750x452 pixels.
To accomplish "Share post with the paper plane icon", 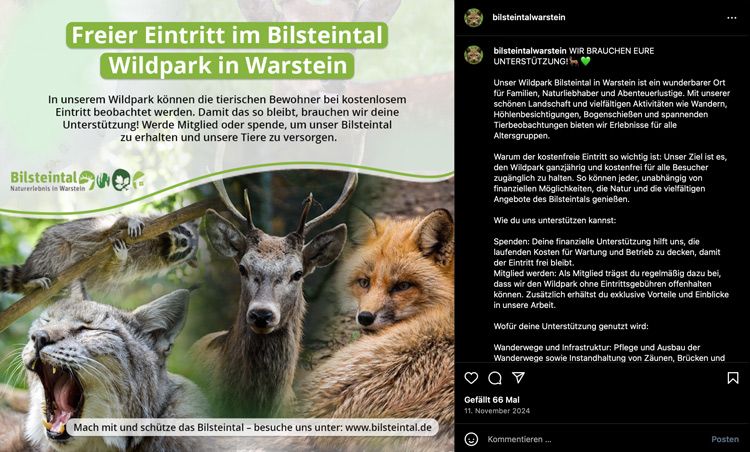I will click(x=518, y=378).
